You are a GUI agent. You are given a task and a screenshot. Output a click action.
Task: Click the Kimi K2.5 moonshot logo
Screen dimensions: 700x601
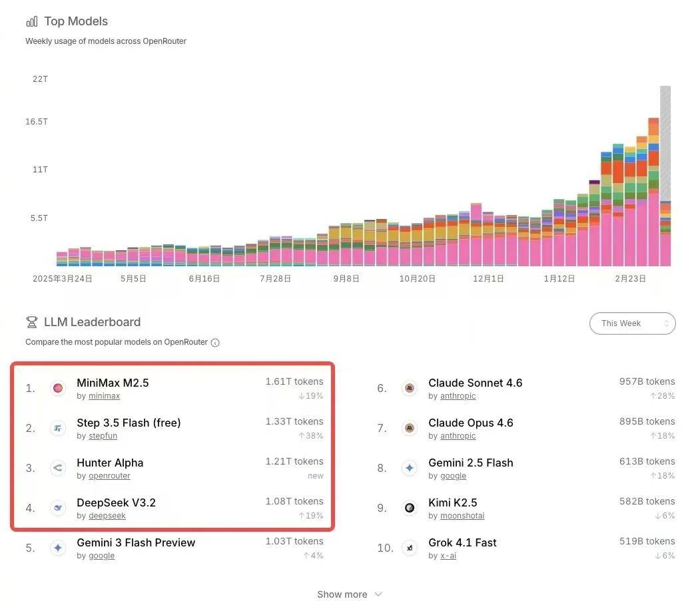coord(410,508)
